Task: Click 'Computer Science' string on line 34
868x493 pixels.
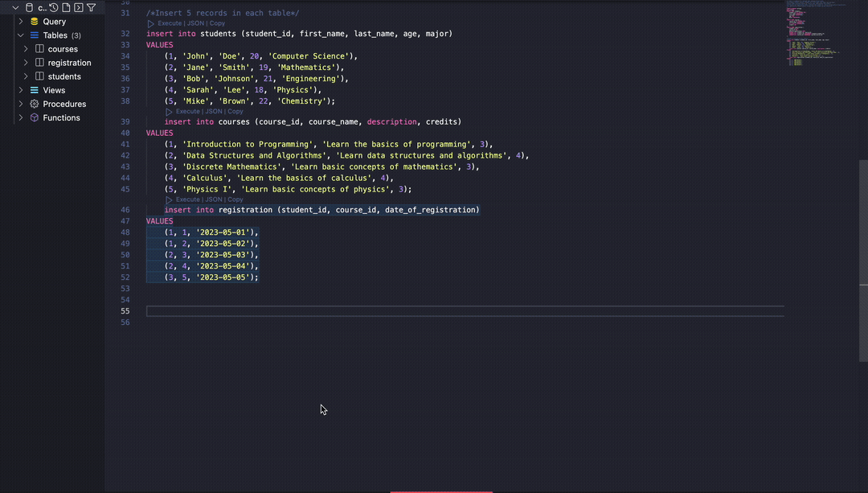Action: point(309,56)
